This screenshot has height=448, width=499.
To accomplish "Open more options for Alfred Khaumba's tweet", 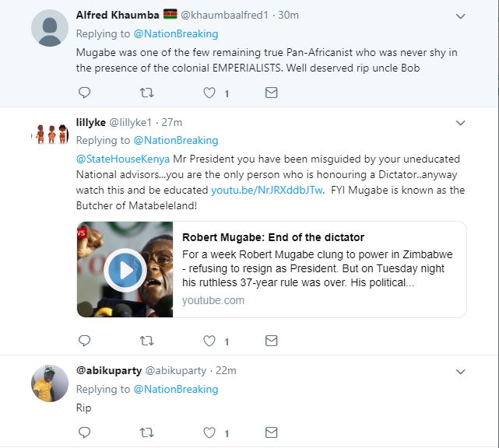I will point(460,16).
